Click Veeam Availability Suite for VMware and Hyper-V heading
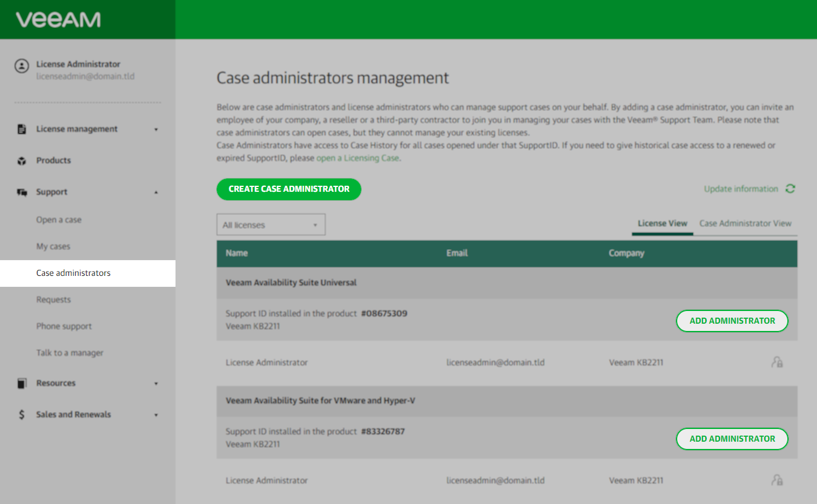Viewport: 817px width, 504px height. (320, 401)
